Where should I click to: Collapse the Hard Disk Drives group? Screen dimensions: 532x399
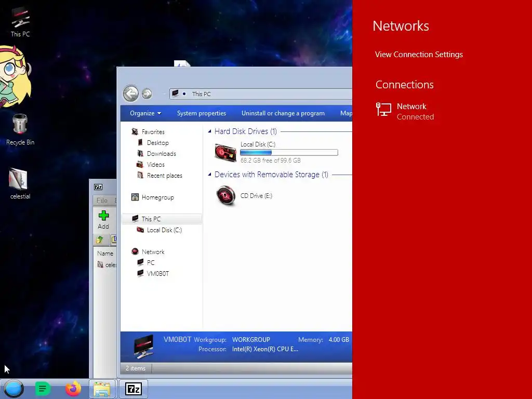point(210,131)
